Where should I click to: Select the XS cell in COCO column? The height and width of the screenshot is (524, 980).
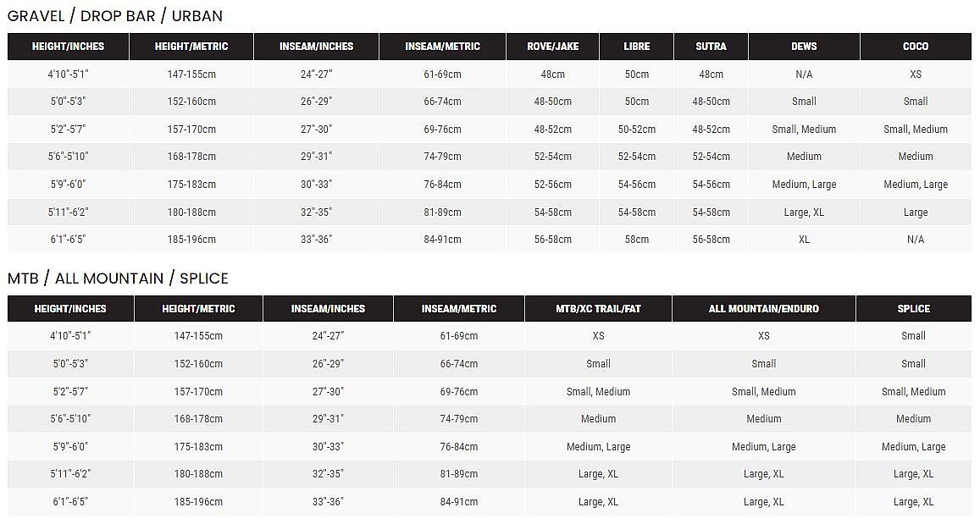point(915,74)
